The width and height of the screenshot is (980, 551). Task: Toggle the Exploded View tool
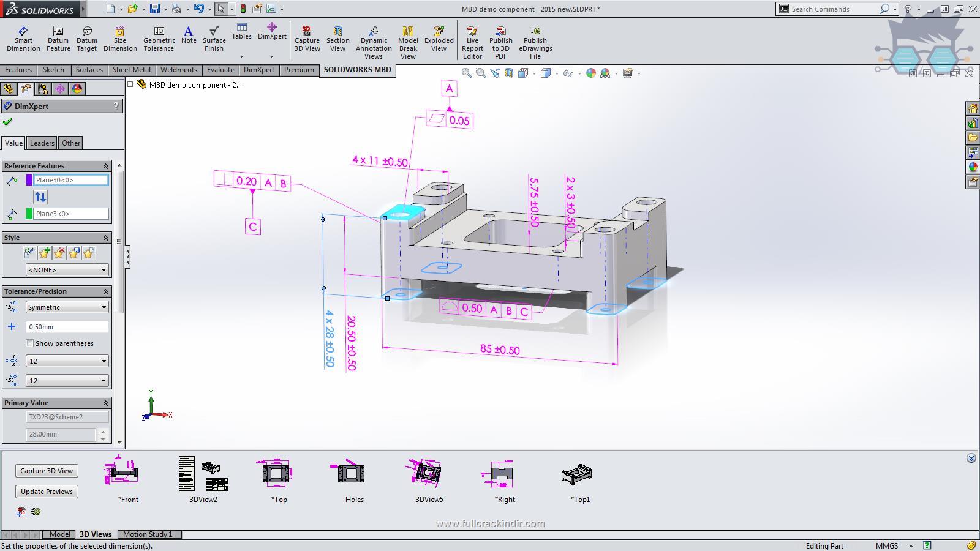pyautogui.click(x=439, y=39)
